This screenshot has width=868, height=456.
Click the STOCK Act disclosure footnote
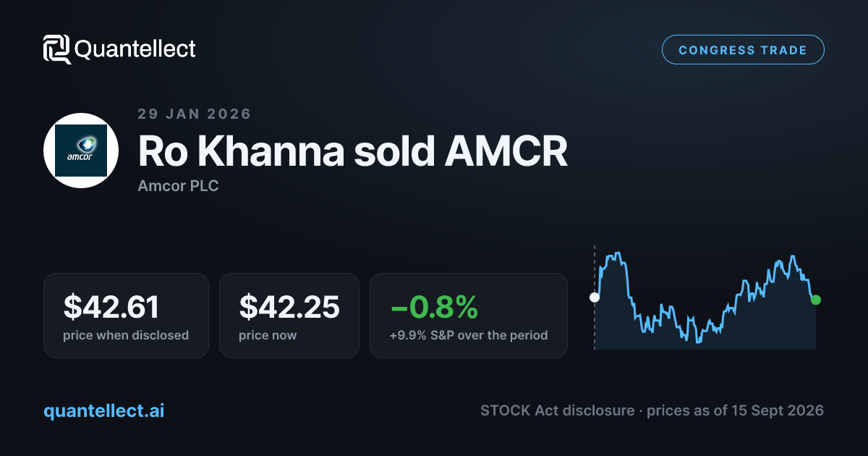click(652, 410)
